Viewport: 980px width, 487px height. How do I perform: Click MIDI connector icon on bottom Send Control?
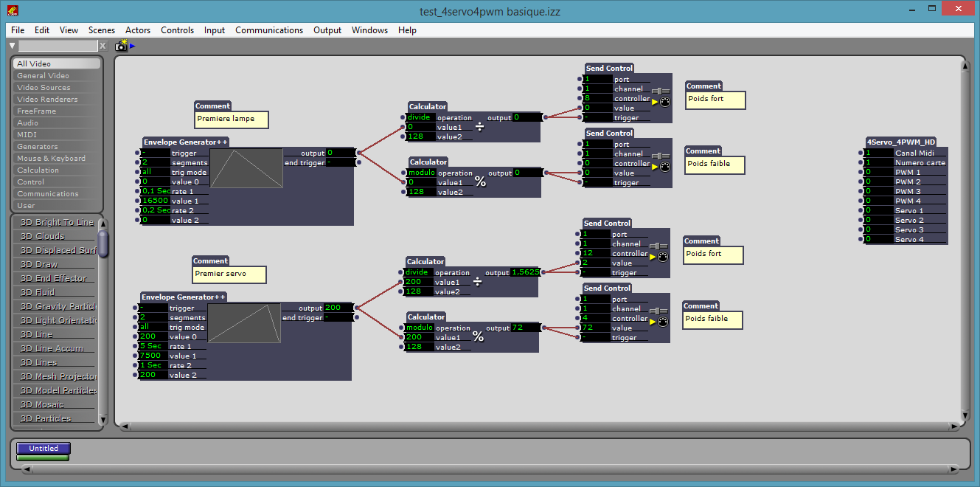pyautogui.click(x=662, y=322)
